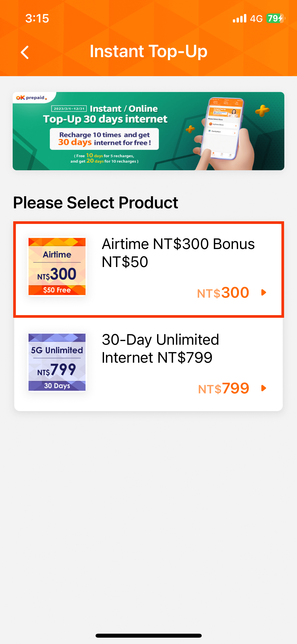Tap the home indicator bar
The image size is (297, 644).
149,636
